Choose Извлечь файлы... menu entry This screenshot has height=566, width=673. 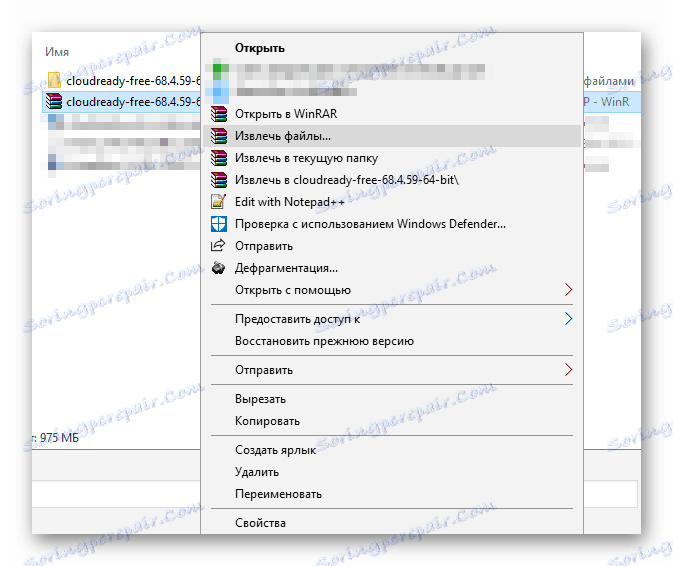click(391, 136)
